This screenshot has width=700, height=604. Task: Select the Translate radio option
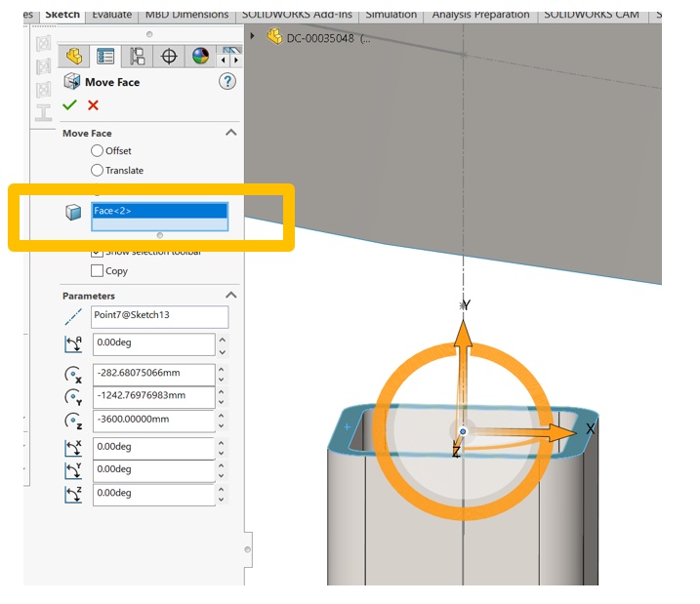click(97, 170)
